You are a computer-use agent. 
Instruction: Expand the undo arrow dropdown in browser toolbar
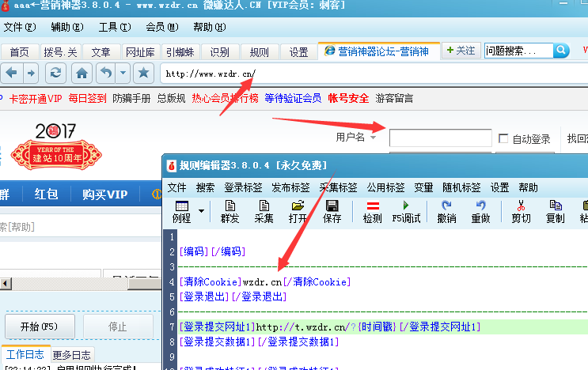pos(123,73)
